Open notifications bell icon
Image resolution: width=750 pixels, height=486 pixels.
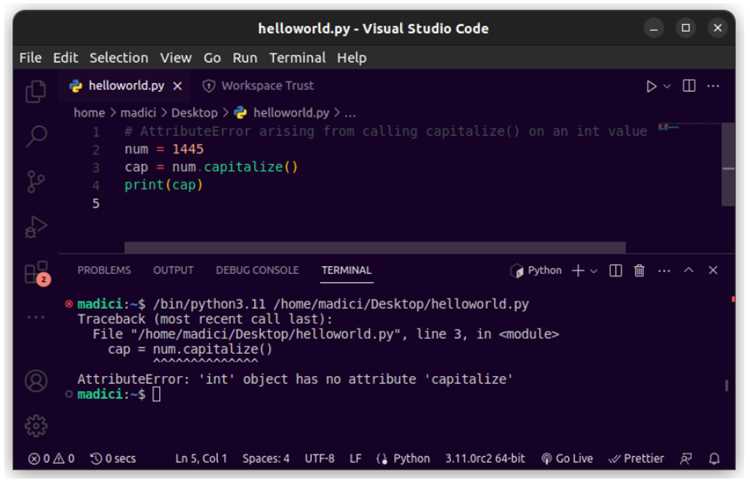pos(714,459)
